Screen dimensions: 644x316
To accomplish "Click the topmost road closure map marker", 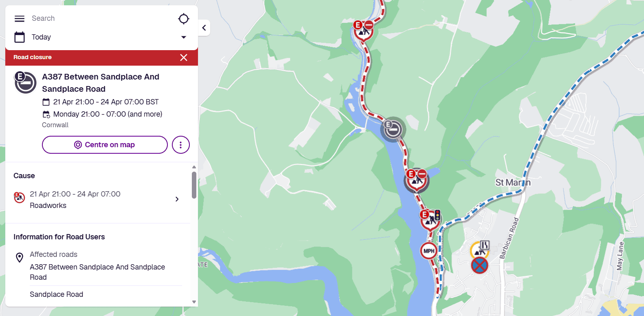I will click(363, 31).
